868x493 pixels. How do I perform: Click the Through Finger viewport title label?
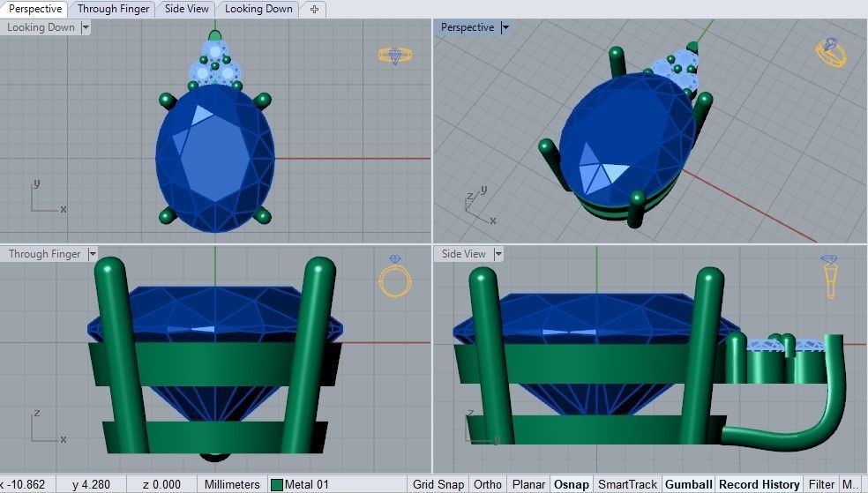coord(44,255)
